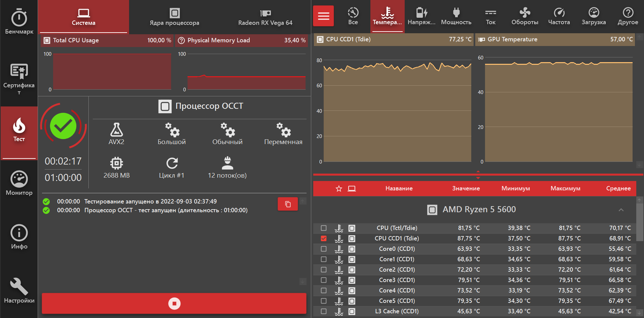Select the Напряжение sensor tab

[x=421, y=16]
